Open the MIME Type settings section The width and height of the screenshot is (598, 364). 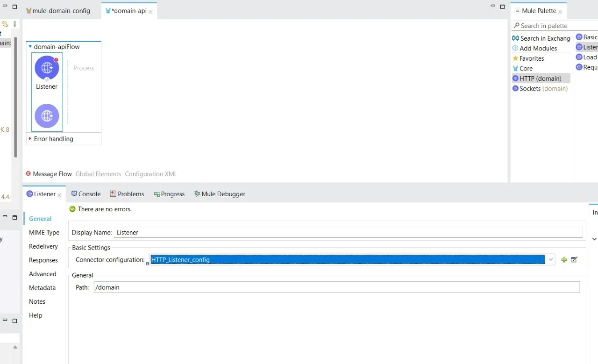44,232
